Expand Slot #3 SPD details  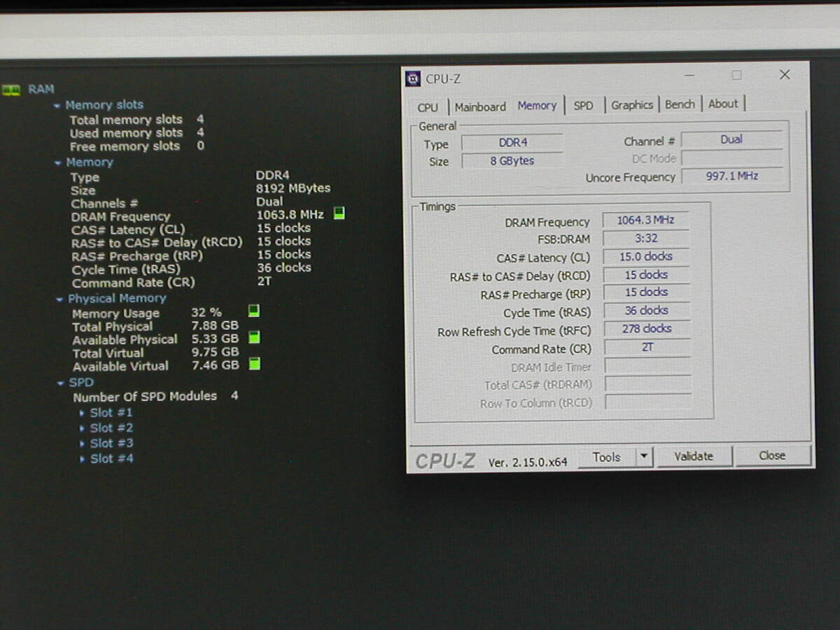[x=82, y=444]
